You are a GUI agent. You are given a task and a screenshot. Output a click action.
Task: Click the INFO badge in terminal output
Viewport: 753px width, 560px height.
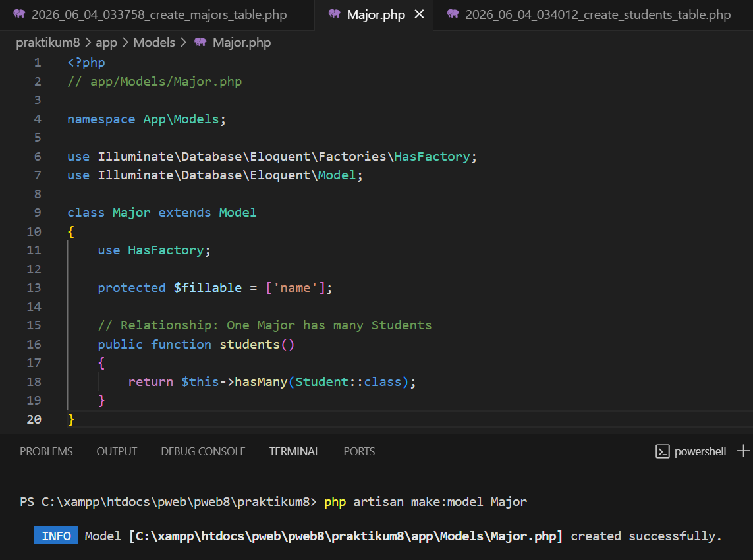[x=56, y=536]
